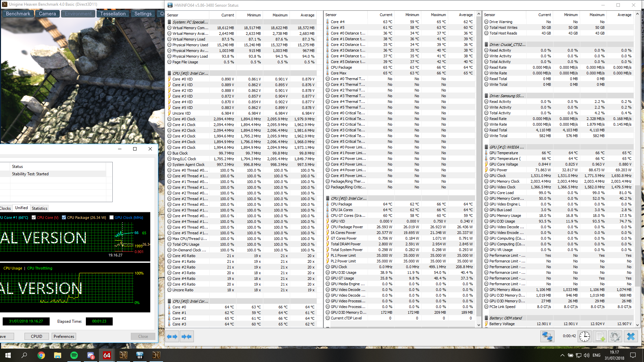The width and height of the screenshot is (644, 362).
Task: Switch to HWiNFO64 on the taskbar
Action: (140, 355)
